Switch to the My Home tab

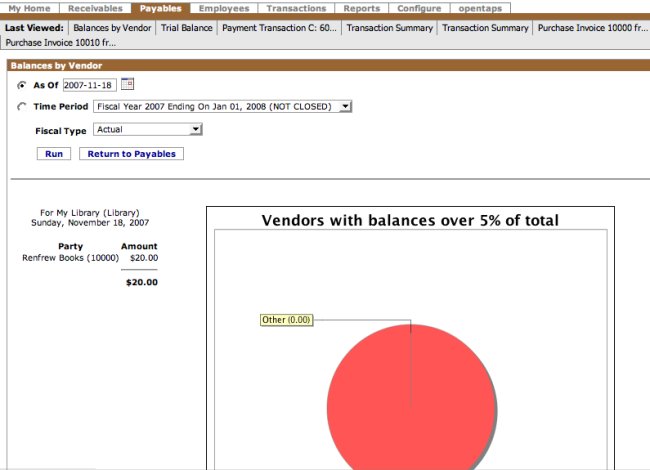[29, 8]
